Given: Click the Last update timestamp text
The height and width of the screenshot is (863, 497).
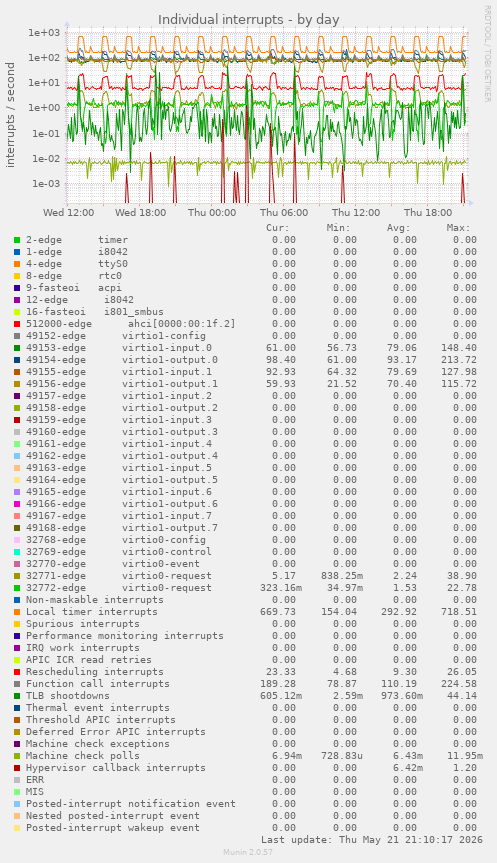Looking at the screenshot, I should [372, 840].
